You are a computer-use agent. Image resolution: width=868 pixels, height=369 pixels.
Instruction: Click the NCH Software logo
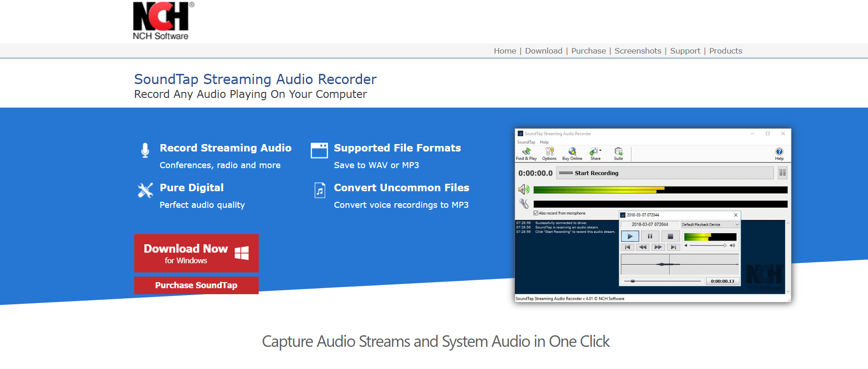coord(163,21)
